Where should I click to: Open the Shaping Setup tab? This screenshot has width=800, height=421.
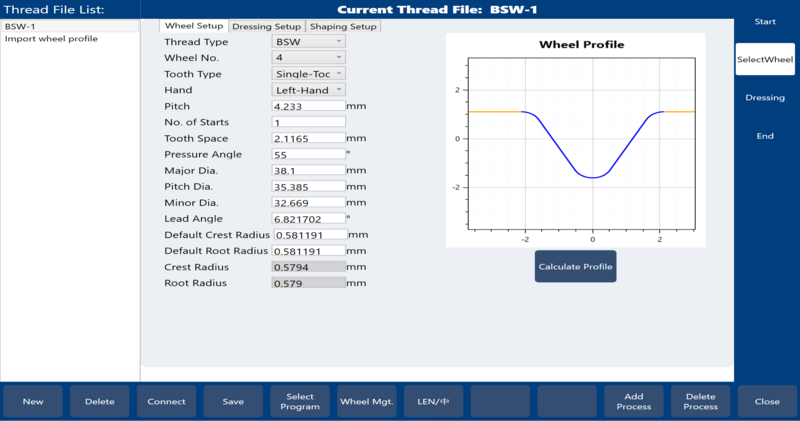point(342,26)
